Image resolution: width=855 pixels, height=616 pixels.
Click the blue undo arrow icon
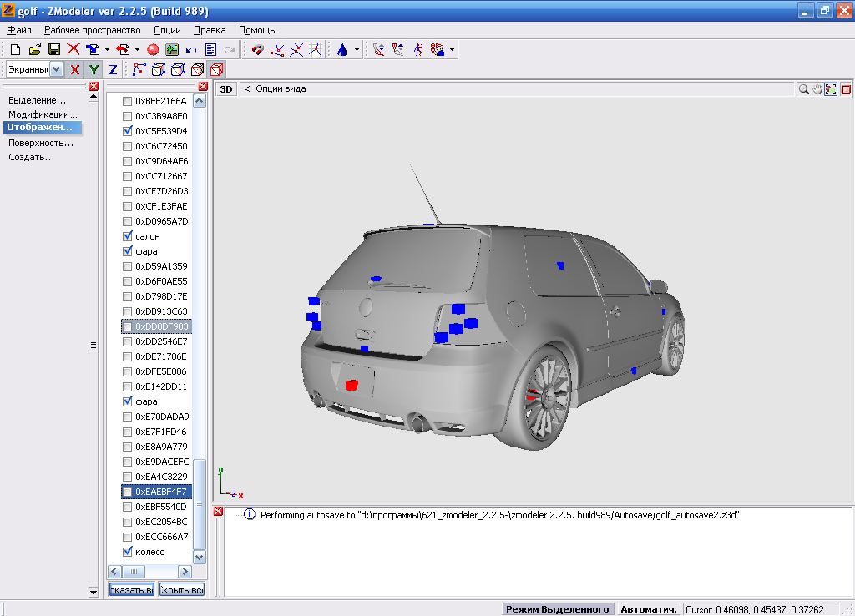pos(191,49)
